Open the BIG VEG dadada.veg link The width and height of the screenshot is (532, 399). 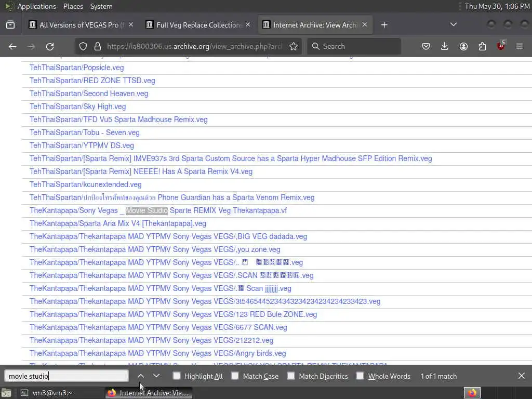[x=168, y=236]
